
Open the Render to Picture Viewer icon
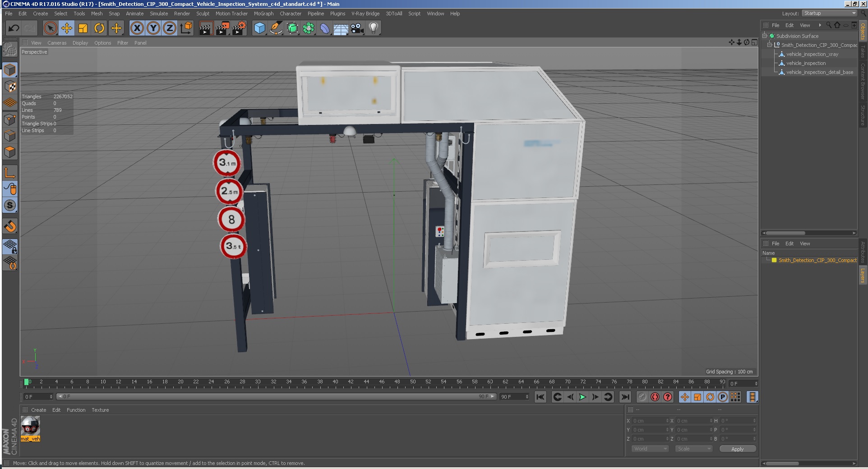click(222, 28)
